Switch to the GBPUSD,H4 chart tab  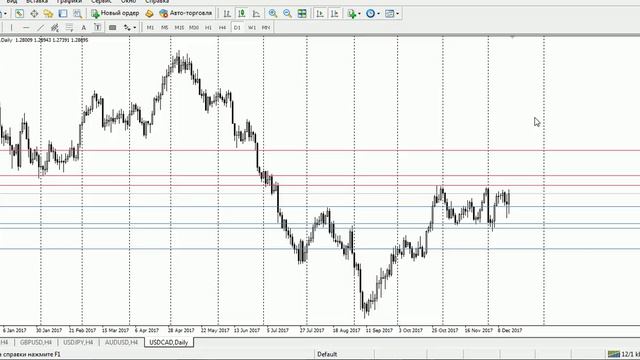(36, 342)
